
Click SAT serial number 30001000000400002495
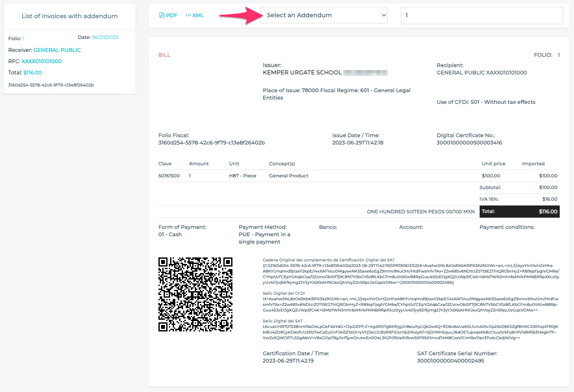pyautogui.click(x=451, y=361)
